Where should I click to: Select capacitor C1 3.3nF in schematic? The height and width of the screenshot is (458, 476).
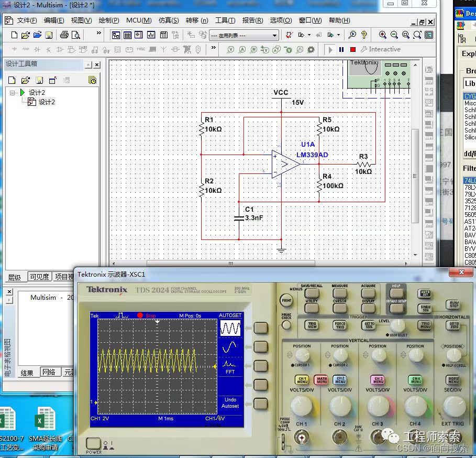point(239,218)
